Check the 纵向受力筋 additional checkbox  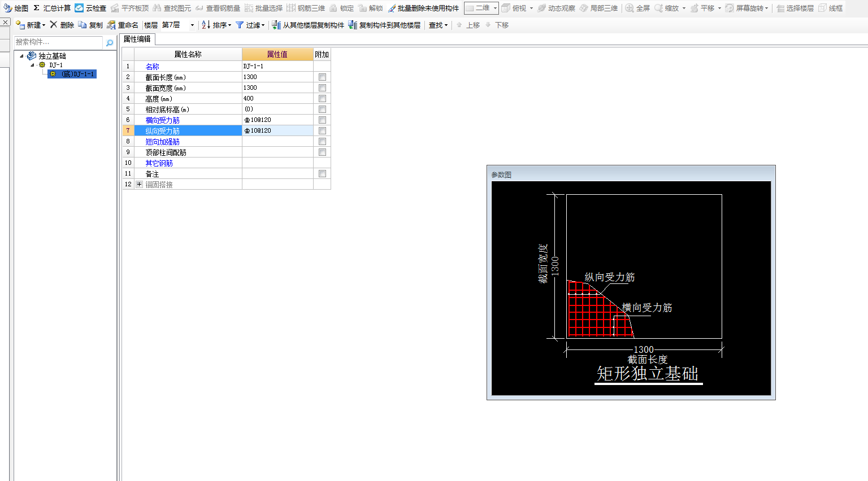pyautogui.click(x=322, y=130)
